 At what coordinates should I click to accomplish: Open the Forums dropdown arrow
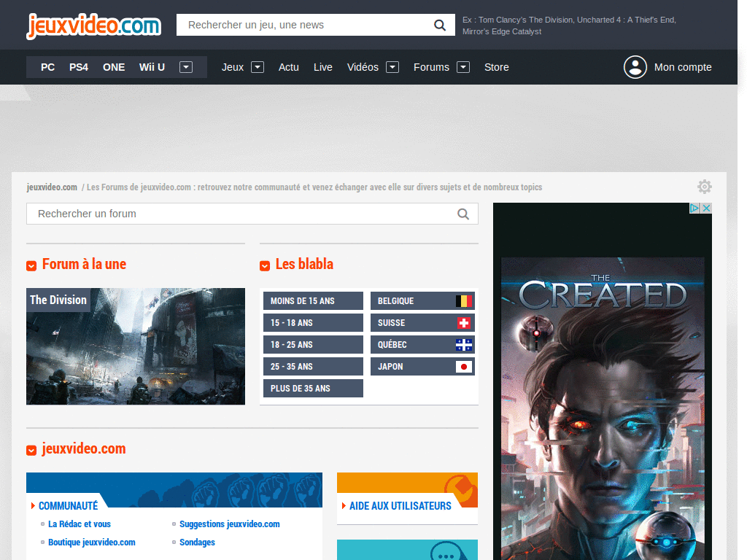pos(463,67)
